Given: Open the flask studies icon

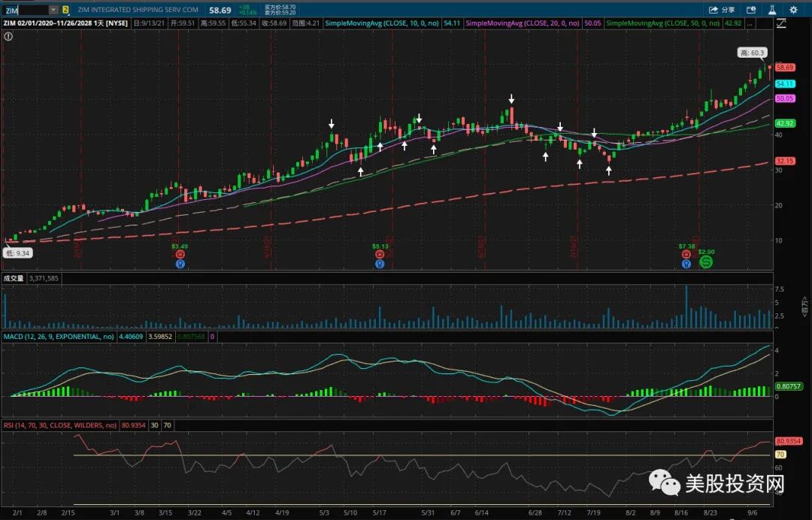Looking at the screenshot, I should point(772,10).
